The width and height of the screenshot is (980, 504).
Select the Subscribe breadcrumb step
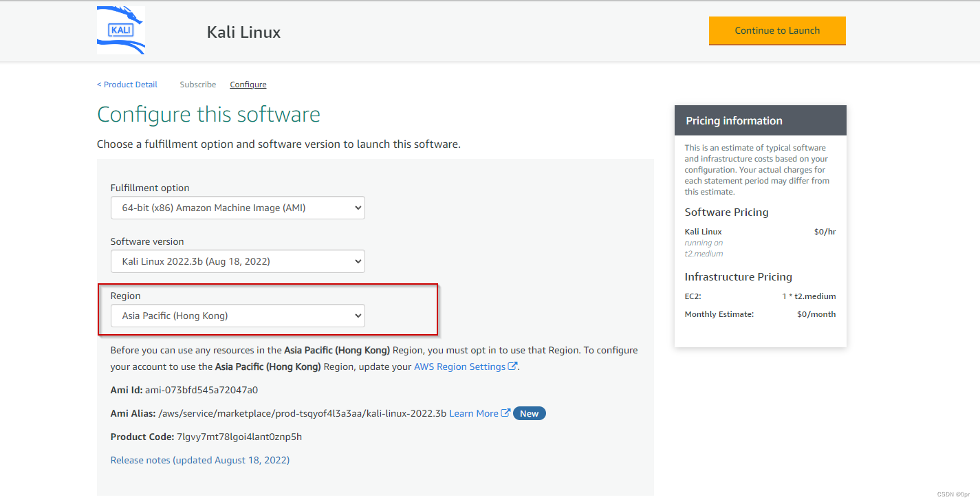[198, 85]
